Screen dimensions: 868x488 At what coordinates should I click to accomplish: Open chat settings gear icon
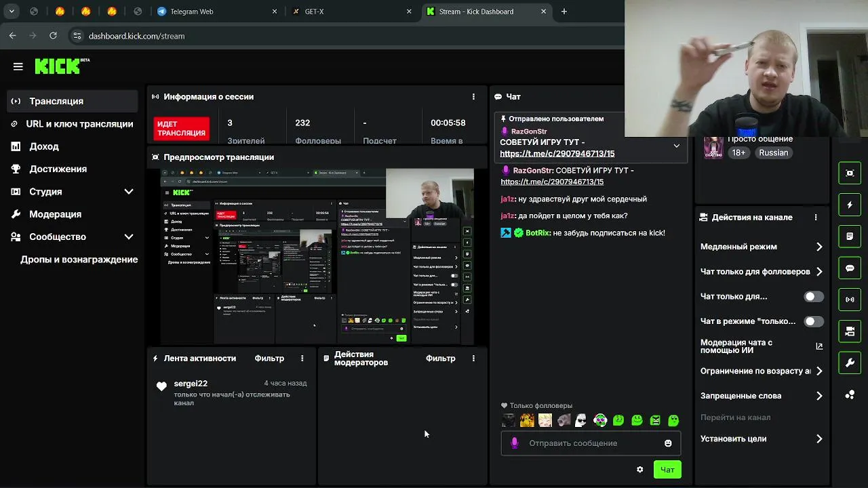point(639,470)
